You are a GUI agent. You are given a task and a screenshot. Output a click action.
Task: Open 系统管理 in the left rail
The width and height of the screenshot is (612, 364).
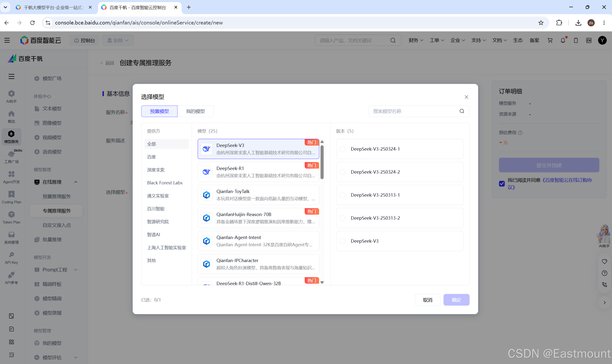click(11, 237)
